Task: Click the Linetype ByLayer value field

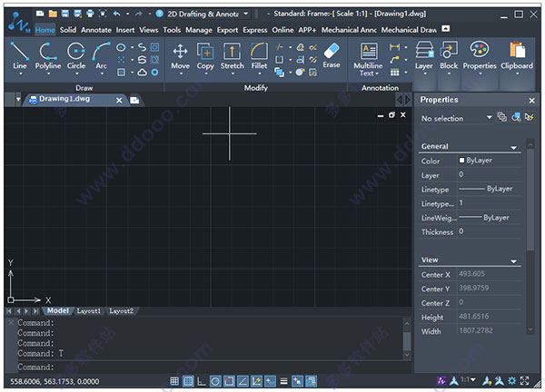Action: pos(490,189)
